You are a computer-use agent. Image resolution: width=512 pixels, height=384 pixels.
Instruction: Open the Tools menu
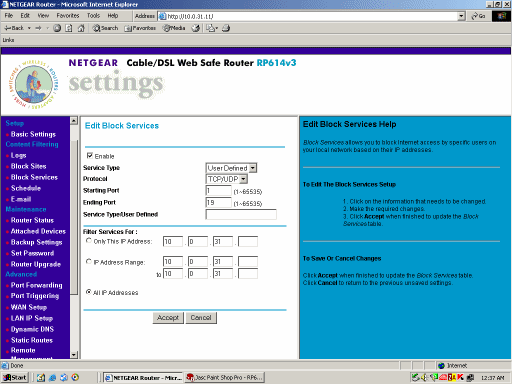[x=93, y=16]
